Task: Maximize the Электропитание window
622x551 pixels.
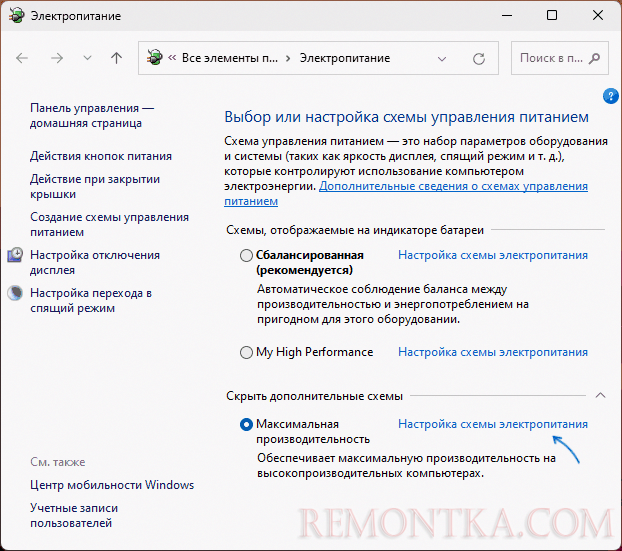Action: pos(552,15)
